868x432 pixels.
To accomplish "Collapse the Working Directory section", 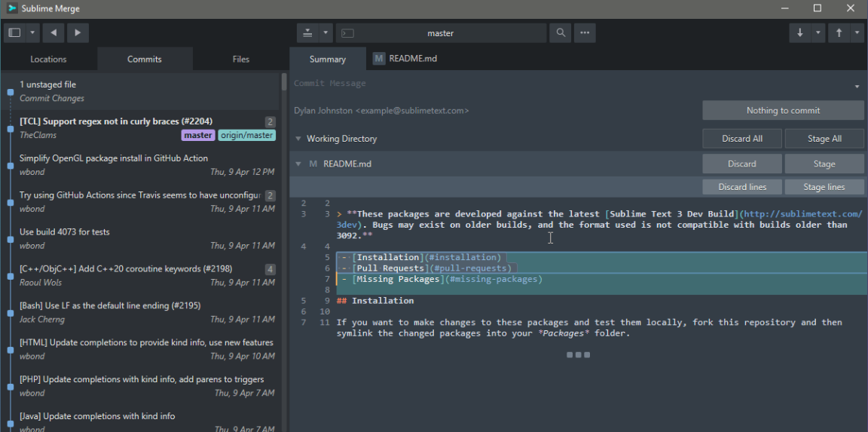I will coord(298,139).
